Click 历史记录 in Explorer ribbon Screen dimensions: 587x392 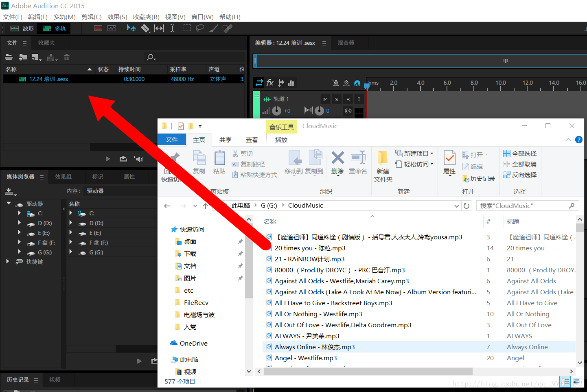point(479,179)
